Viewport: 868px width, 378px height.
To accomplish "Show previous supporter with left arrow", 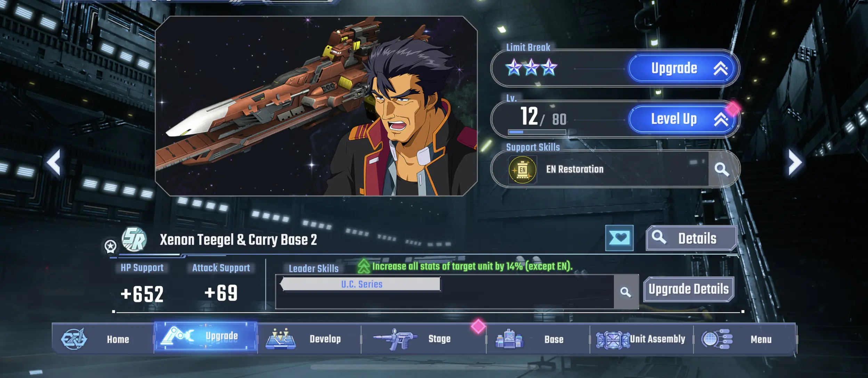I will [x=54, y=162].
